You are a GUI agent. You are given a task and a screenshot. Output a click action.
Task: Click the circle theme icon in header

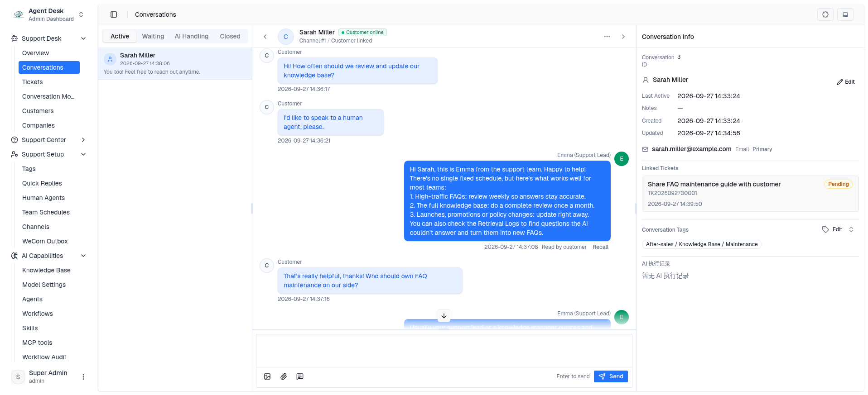[825, 14]
